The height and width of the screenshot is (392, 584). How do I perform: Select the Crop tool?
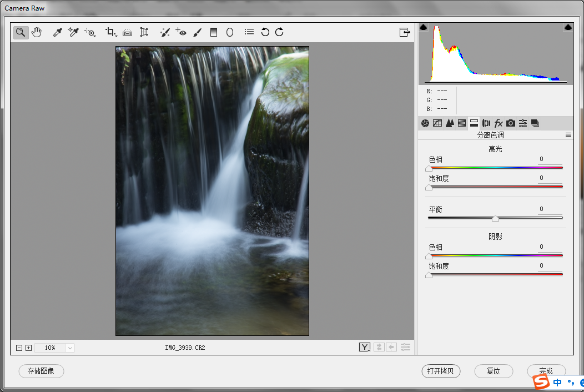[111, 32]
